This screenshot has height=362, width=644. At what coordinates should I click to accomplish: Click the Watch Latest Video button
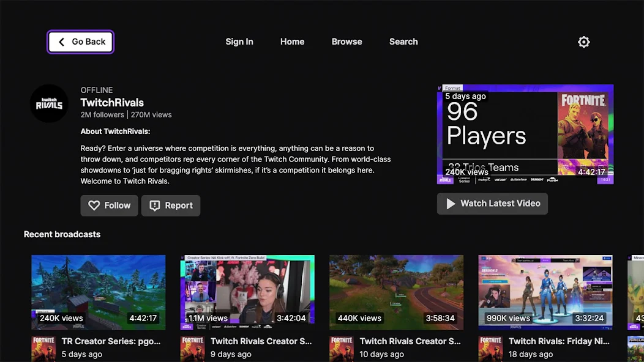[x=492, y=204]
